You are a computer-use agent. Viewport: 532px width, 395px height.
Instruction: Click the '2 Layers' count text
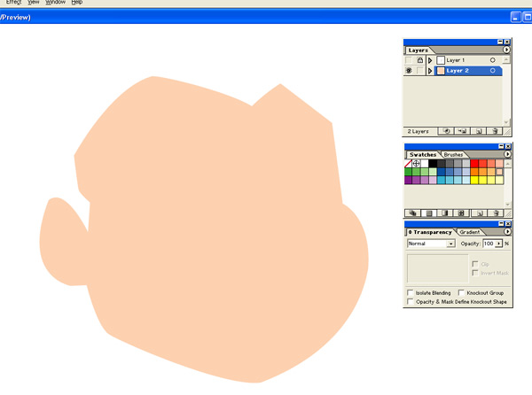[418, 131]
